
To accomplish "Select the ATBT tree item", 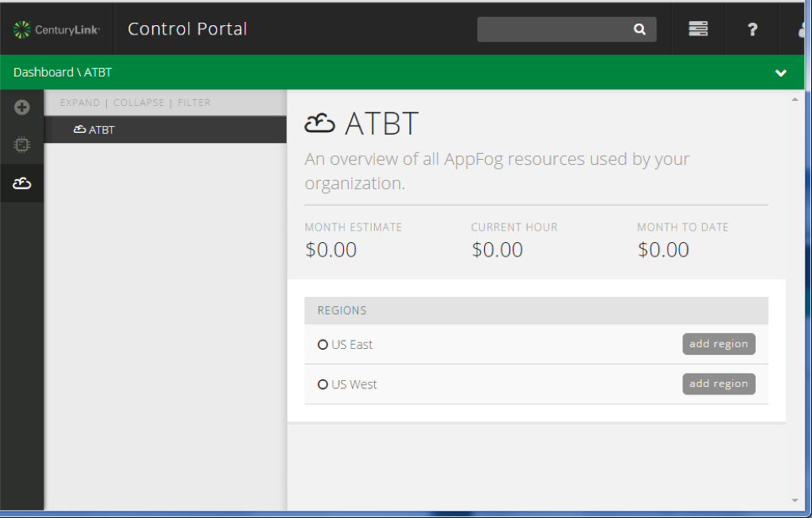I will point(166,129).
